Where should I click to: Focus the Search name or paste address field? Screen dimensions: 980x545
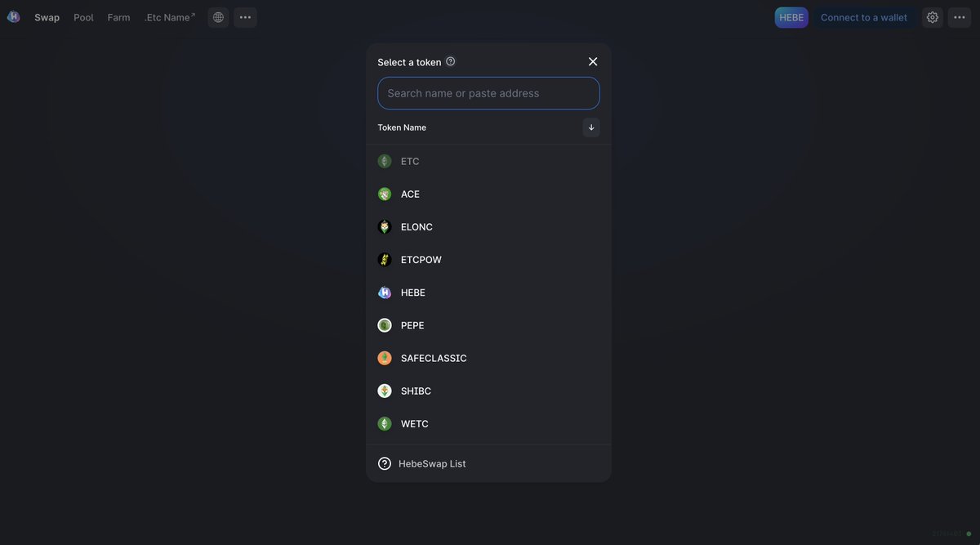click(488, 93)
